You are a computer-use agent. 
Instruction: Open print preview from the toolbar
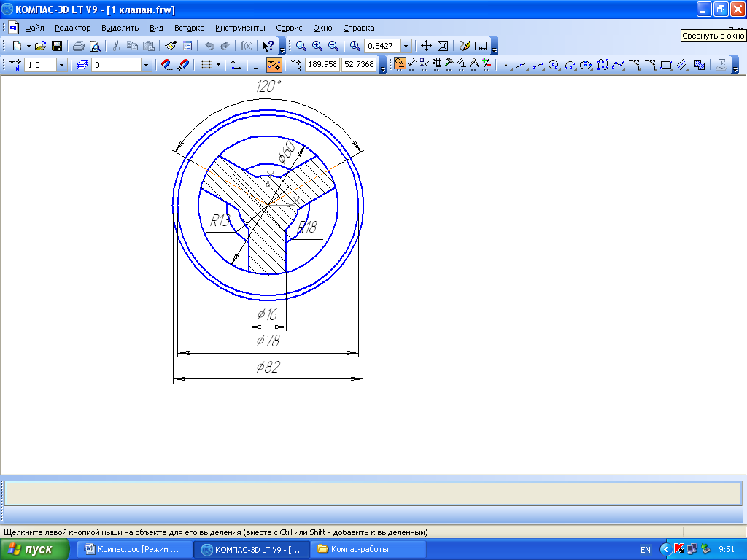94,46
